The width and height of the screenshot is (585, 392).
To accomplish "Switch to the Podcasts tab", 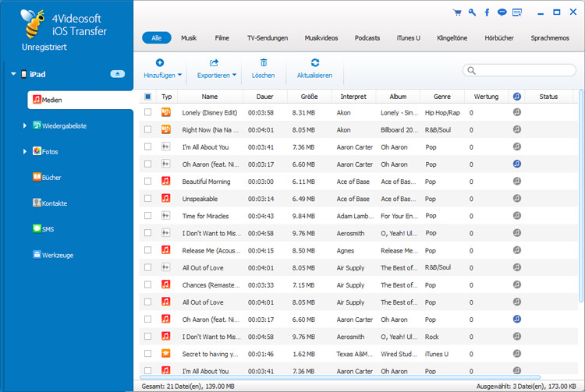I will click(x=367, y=37).
